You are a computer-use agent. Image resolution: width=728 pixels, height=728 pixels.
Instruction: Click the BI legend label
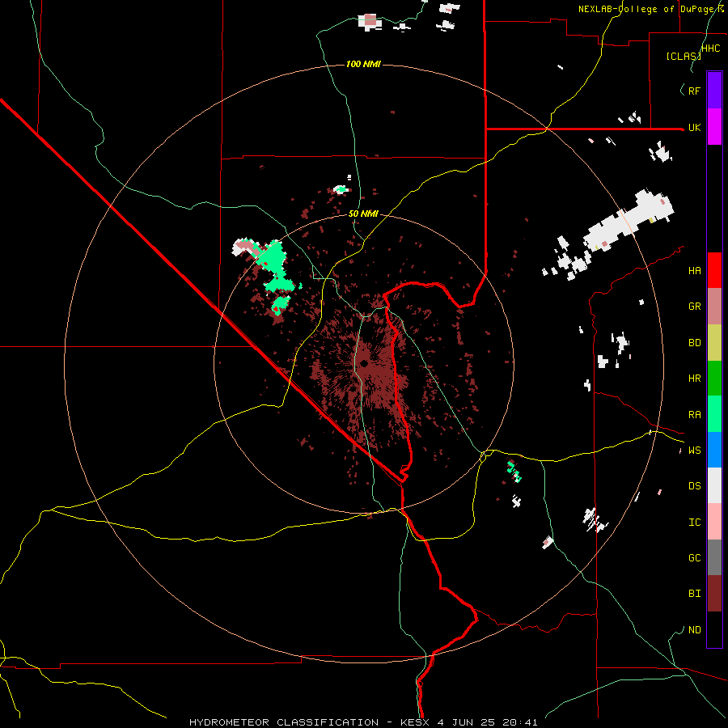pos(694,594)
